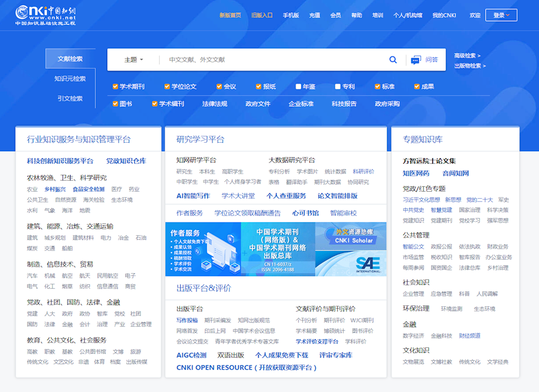Open 个人查重服务 link
Screen dimensions: 539x392
click(286, 196)
